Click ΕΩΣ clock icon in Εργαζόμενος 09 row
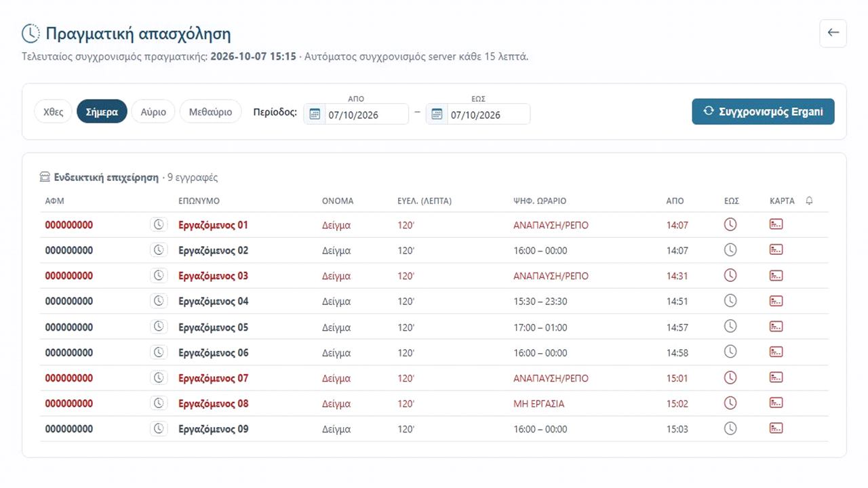868x488 pixels. [x=730, y=428]
